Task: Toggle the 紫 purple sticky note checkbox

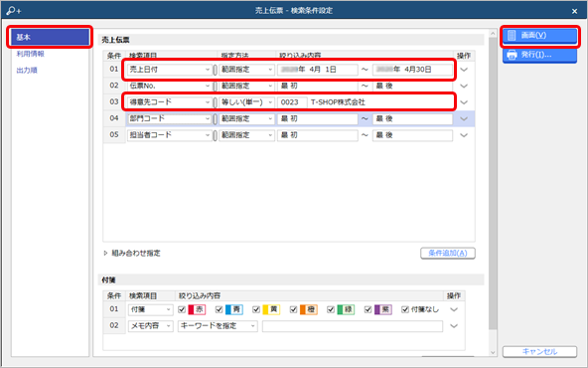Action: (367, 309)
